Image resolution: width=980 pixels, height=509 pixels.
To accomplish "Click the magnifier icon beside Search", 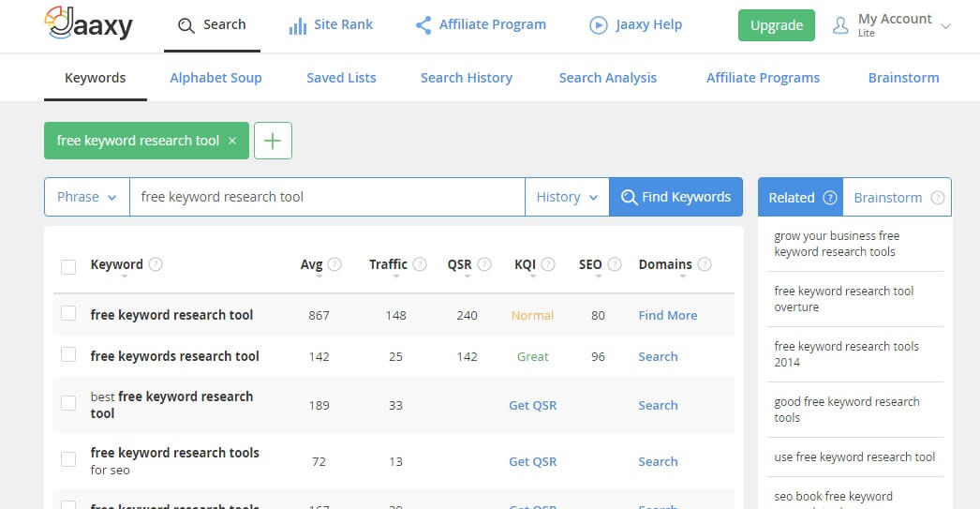I will (186, 25).
